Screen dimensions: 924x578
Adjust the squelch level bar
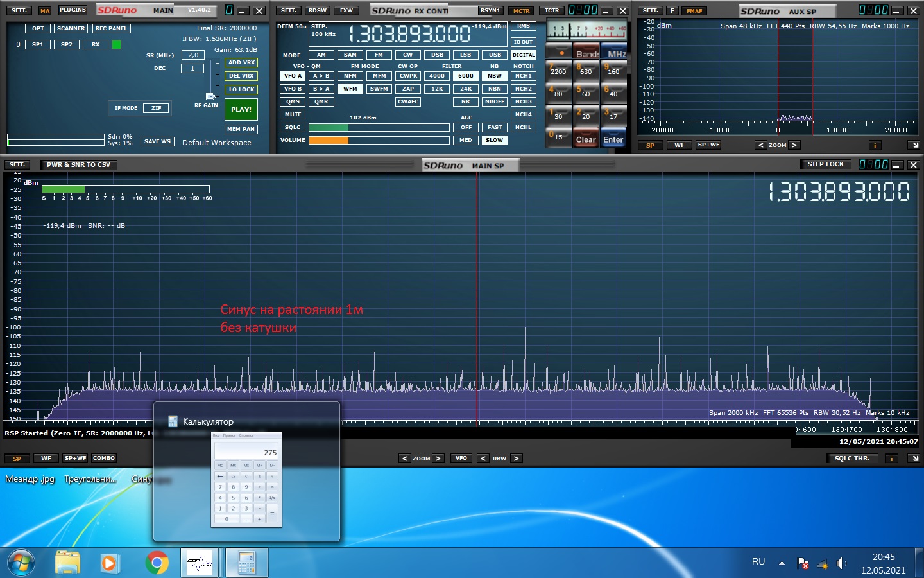click(379, 127)
